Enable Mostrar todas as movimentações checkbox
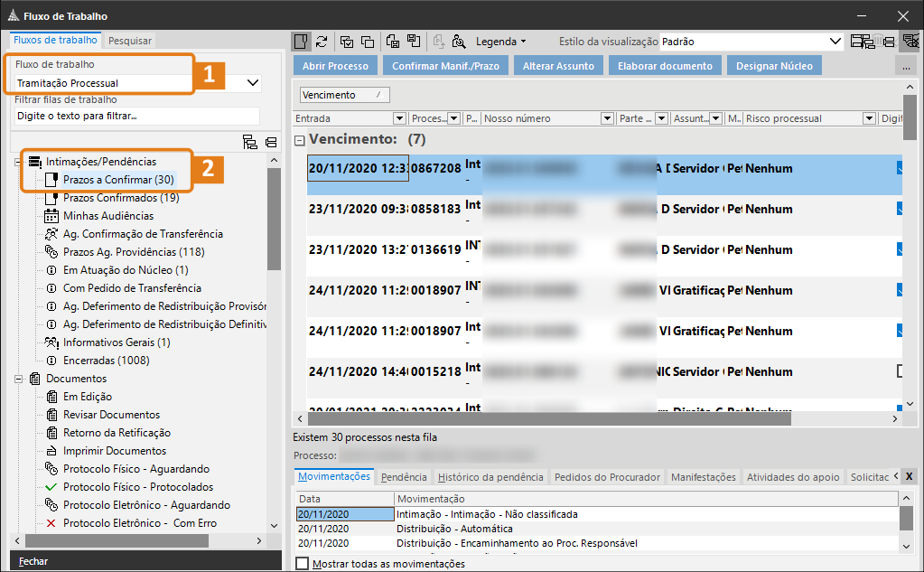Screen dimensions: 924x572 click(303, 564)
